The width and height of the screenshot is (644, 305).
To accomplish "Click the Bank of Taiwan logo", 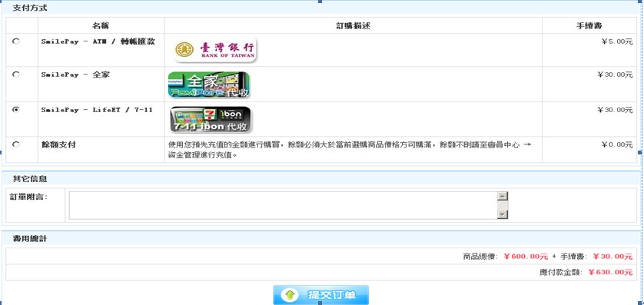I will click(x=215, y=50).
